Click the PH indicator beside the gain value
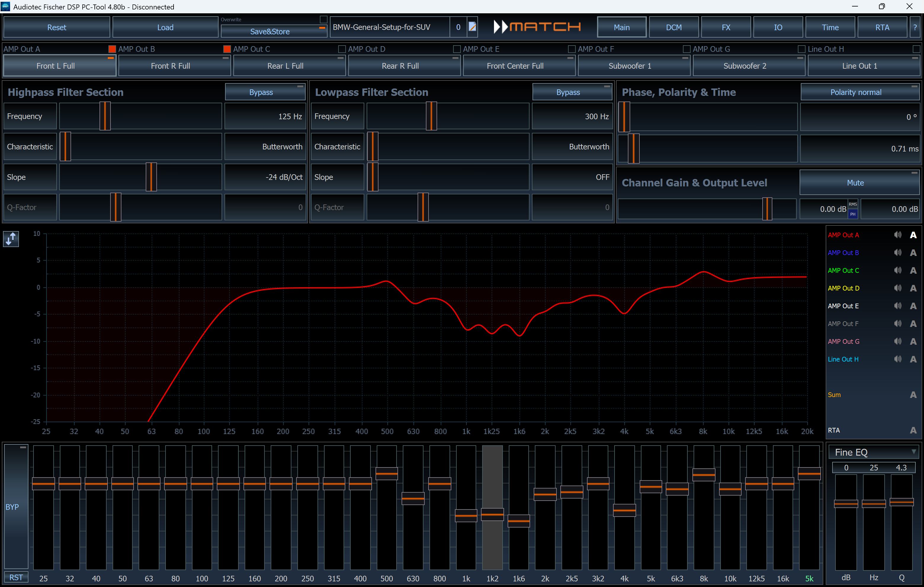 853,214
